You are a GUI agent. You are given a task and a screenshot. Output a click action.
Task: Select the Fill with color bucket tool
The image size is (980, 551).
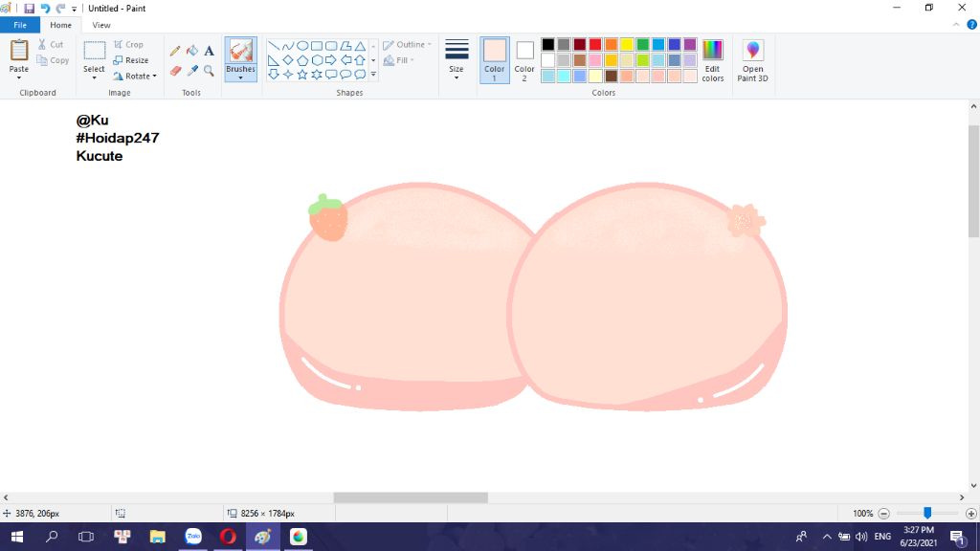191,52
